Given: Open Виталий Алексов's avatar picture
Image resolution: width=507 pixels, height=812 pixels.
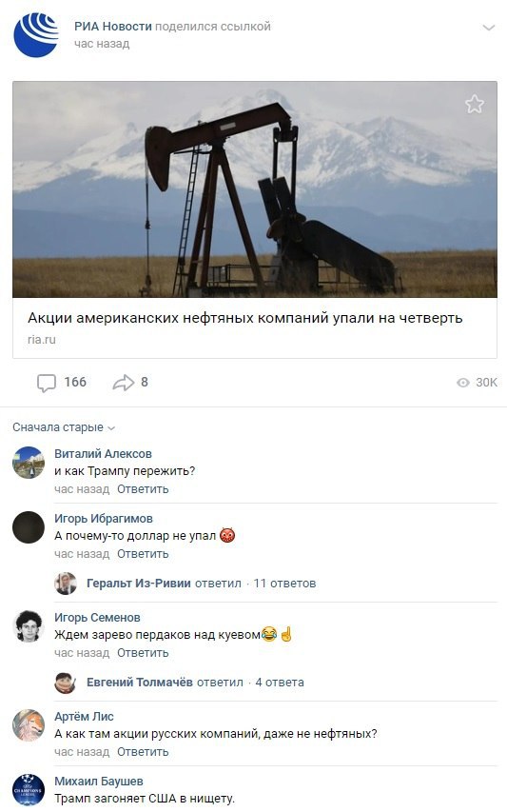Looking at the screenshot, I should 29,462.
